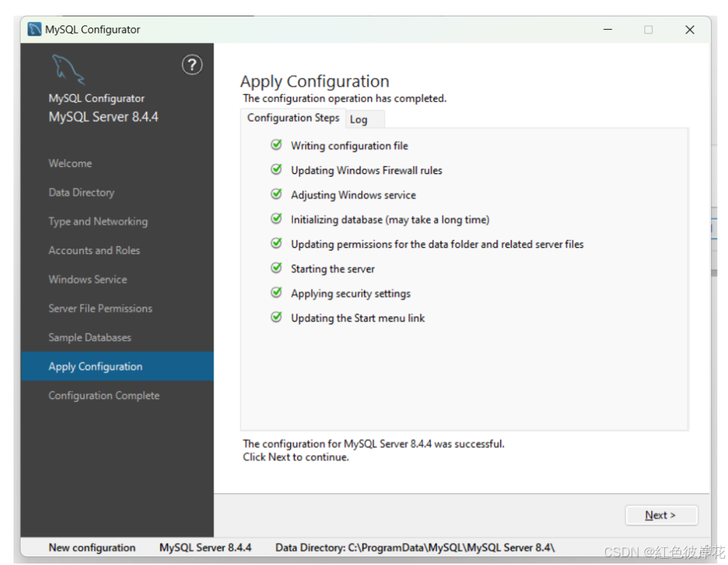
Task: Click the MySQL dolphin logo in sidebar
Action: [x=68, y=70]
